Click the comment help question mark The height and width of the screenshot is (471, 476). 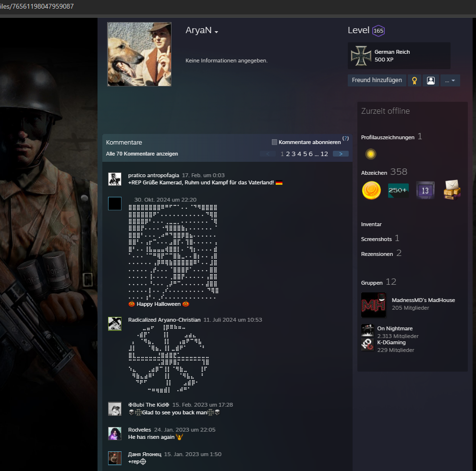(x=345, y=138)
